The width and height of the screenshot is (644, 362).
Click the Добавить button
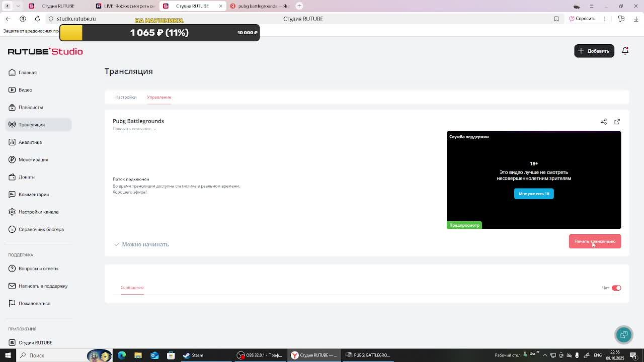click(594, 51)
